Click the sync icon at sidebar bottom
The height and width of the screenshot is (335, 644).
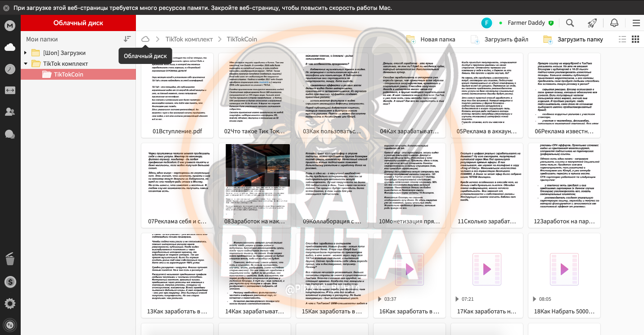[x=10, y=325]
